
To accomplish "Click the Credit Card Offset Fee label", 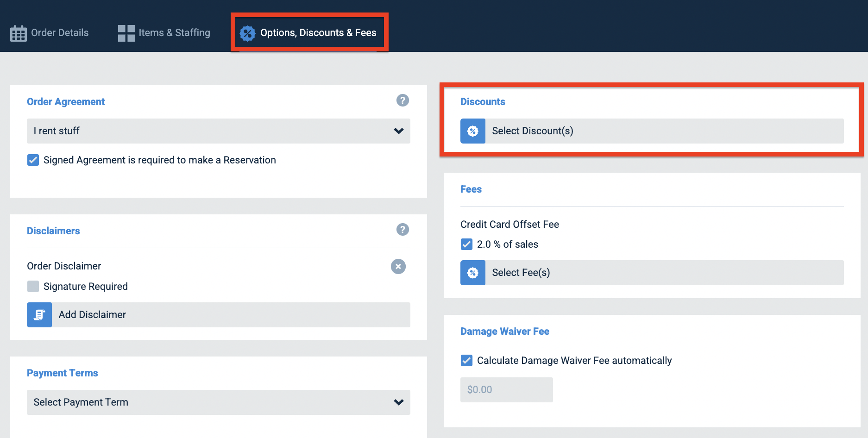I will [509, 225].
